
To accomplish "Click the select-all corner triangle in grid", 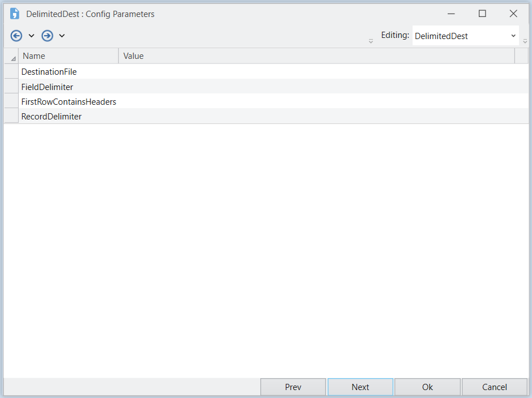I will pos(13,59).
